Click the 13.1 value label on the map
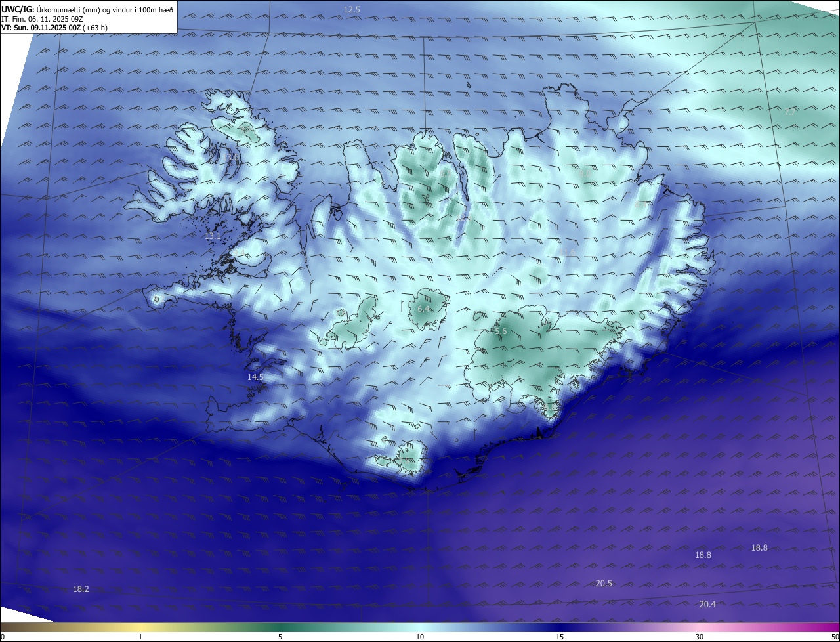This screenshot has height=642, width=840. [x=213, y=236]
